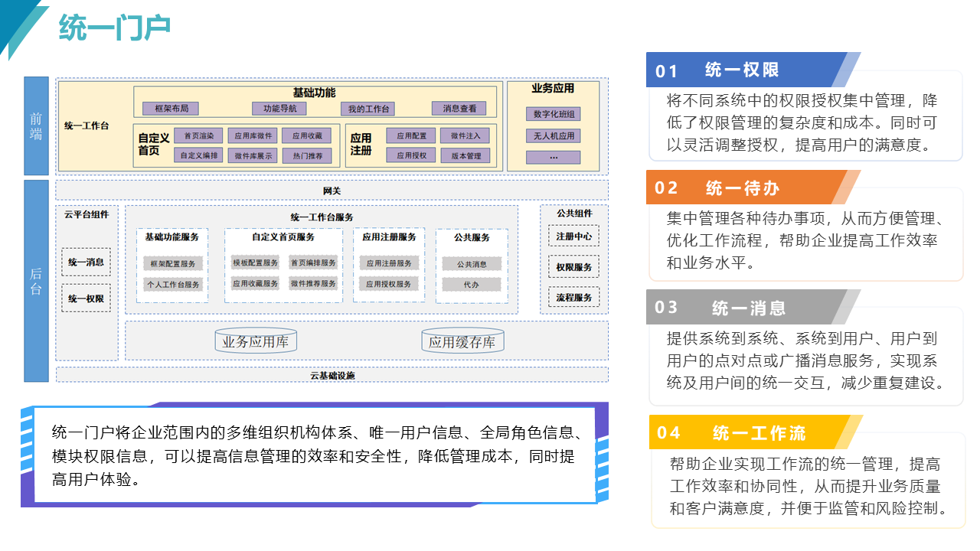Select the 后台 sidebar label
Image resolution: width=980 pixels, height=551 pixels.
tap(36, 281)
